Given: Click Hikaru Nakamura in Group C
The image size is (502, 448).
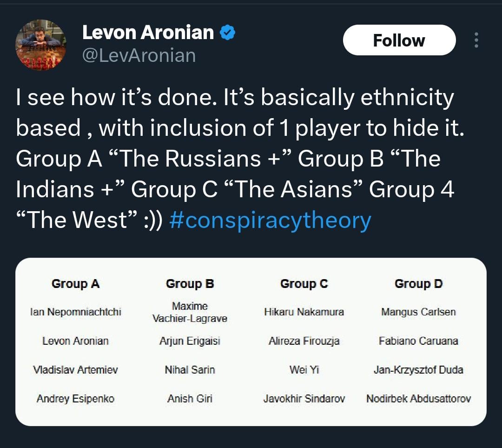Looking at the screenshot, I should click(304, 312).
